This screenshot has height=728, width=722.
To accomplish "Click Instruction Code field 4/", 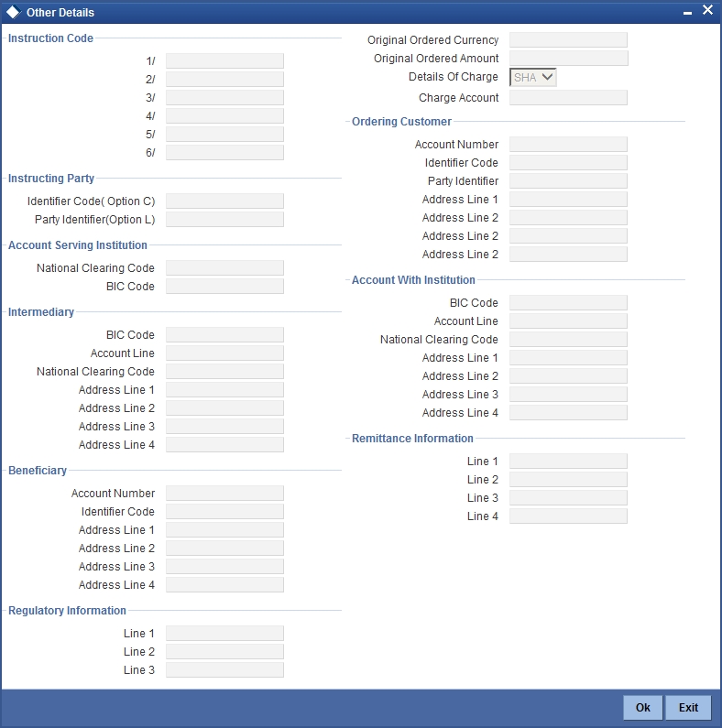I will pyautogui.click(x=224, y=116).
